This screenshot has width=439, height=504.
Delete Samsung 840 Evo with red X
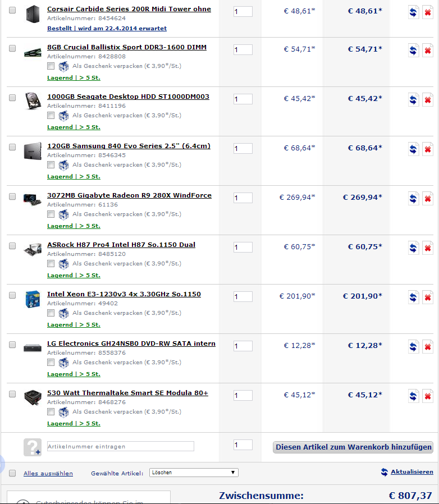pos(428,149)
